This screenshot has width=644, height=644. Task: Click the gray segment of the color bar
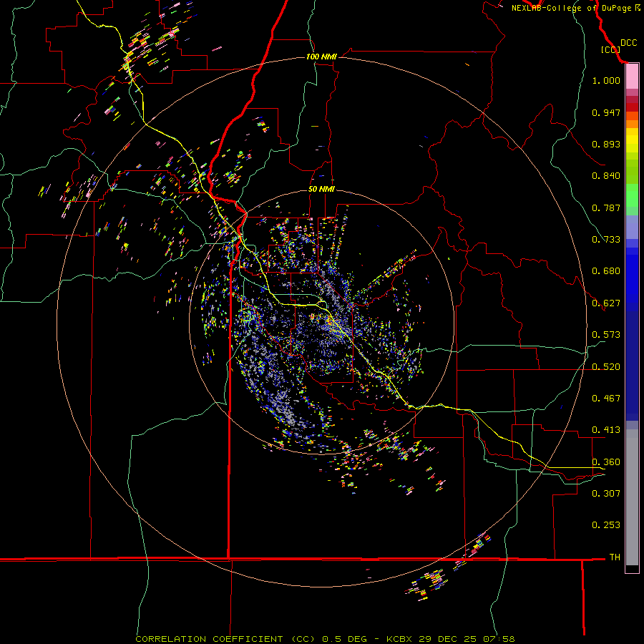pyautogui.click(x=632, y=497)
